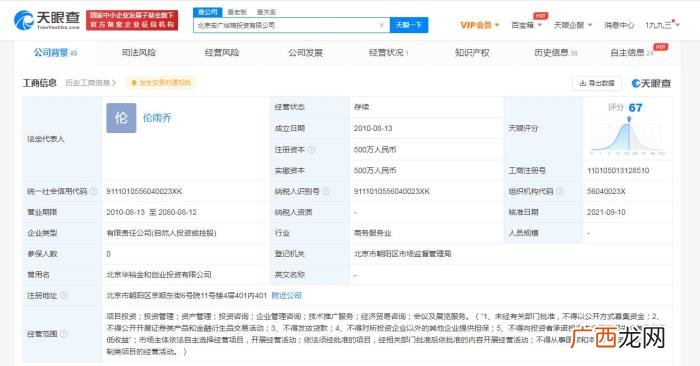Click the 导出数据 export button
This screenshot has height=366, width=700.
pos(597,83)
